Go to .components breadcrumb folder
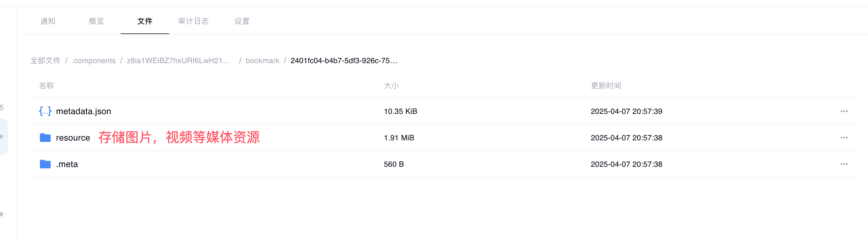Screen dimensions: 868x238 click(x=94, y=61)
